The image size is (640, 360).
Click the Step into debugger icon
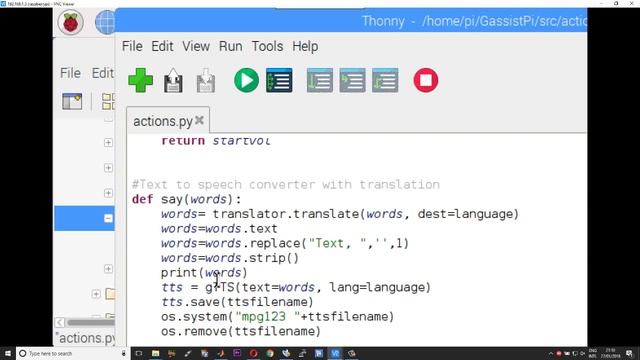(x=352, y=80)
